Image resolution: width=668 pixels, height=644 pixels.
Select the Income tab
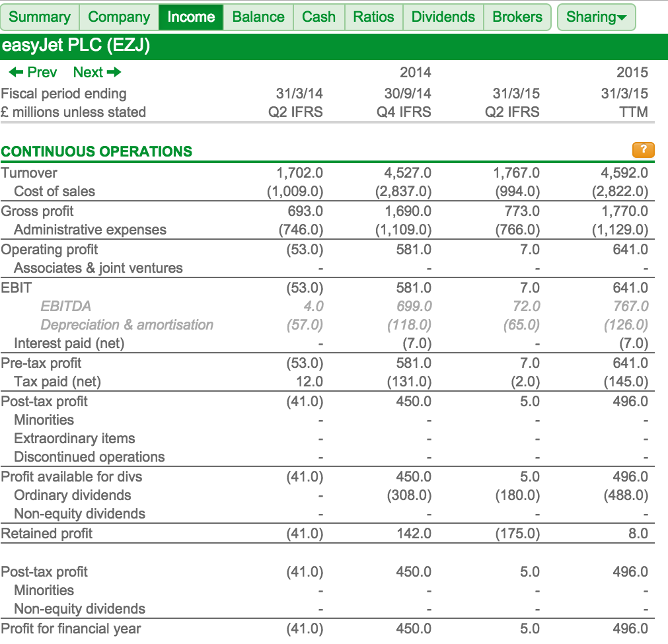[191, 17]
